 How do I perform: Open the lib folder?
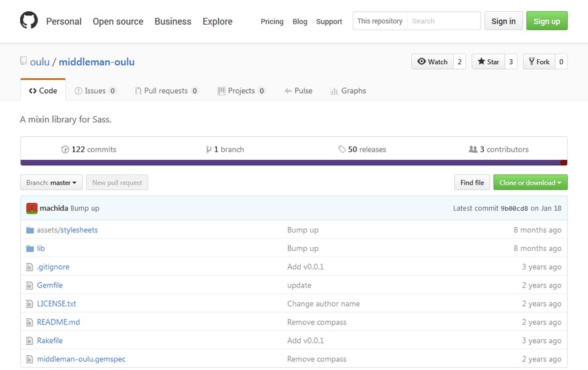pos(41,249)
